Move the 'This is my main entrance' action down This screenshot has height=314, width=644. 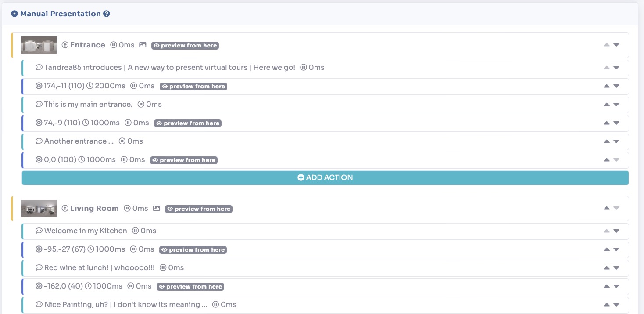[617, 105]
